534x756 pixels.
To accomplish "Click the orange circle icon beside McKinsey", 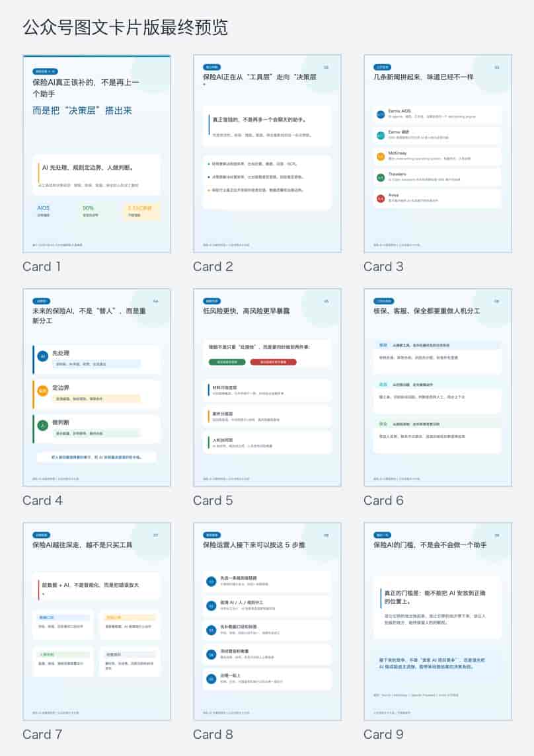I will point(380,156).
